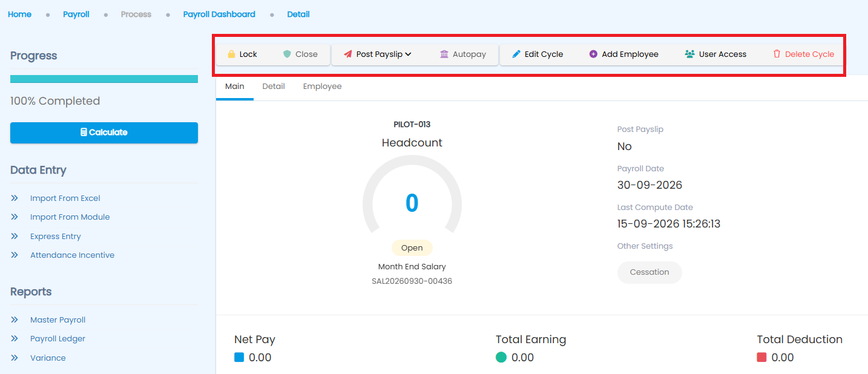
Task: Open Express Entry link
Action: (x=56, y=236)
